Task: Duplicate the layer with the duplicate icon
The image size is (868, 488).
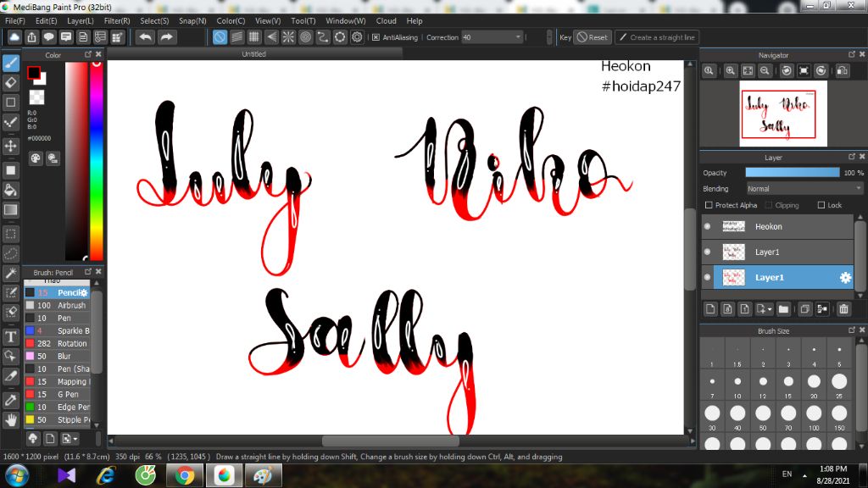Action: tap(805, 309)
